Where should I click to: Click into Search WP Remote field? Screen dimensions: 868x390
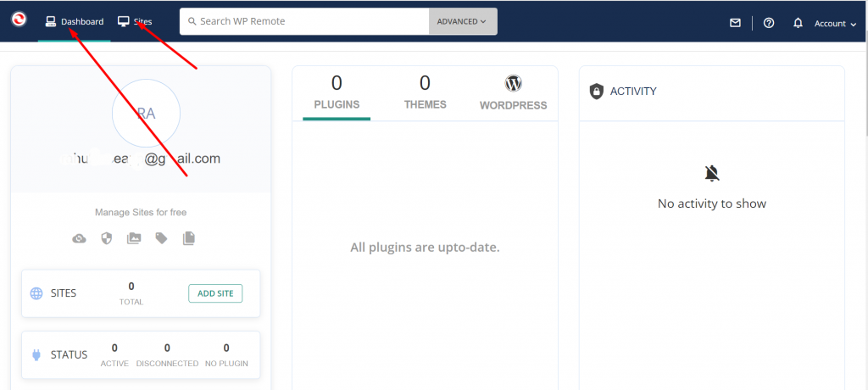click(304, 21)
